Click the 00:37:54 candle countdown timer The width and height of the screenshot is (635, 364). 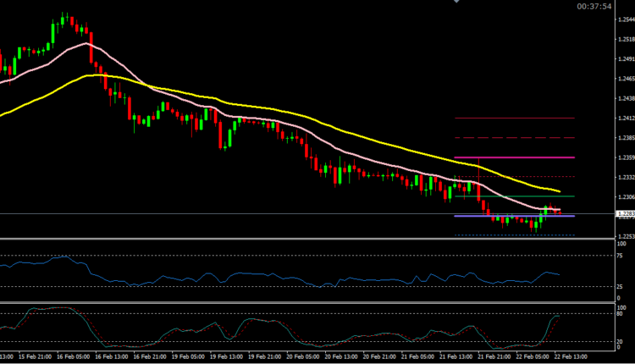[594, 7]
